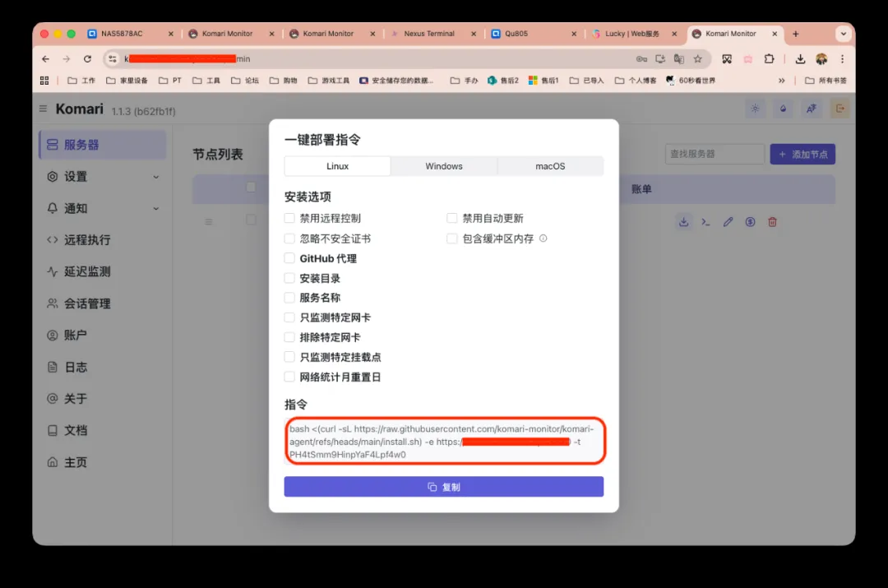Click the 复制 copy button

point(444,487)
